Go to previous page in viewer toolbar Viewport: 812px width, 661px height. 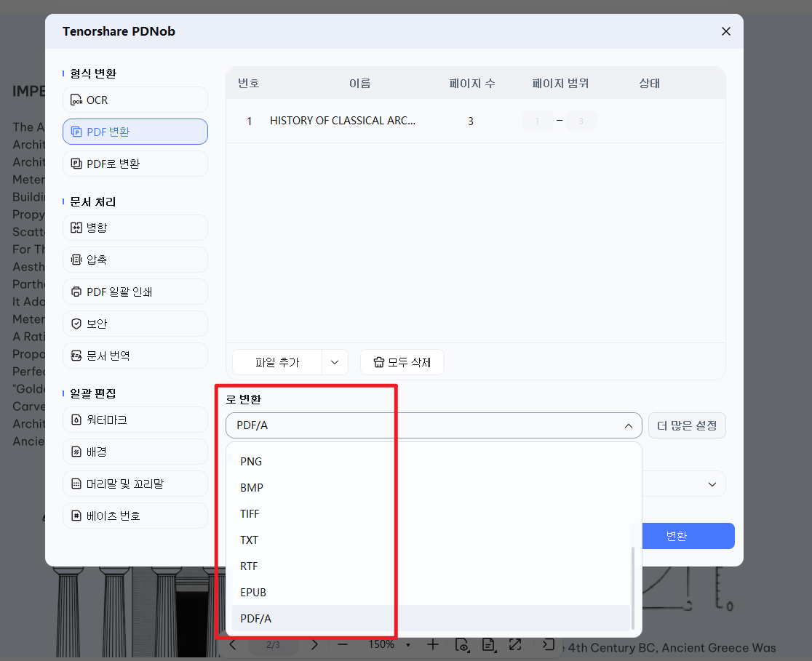tap(233, 644)
